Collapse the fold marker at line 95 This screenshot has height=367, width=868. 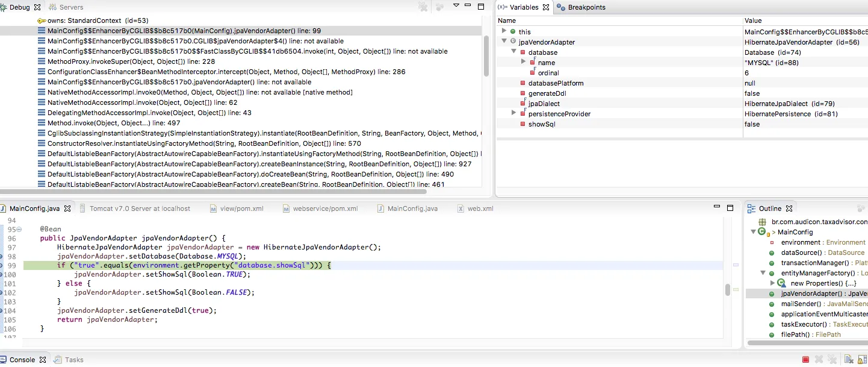[x=19, y=230]
